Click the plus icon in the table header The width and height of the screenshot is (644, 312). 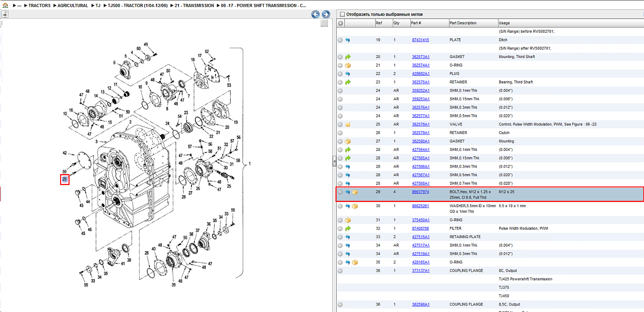click(x=340, y=23)
